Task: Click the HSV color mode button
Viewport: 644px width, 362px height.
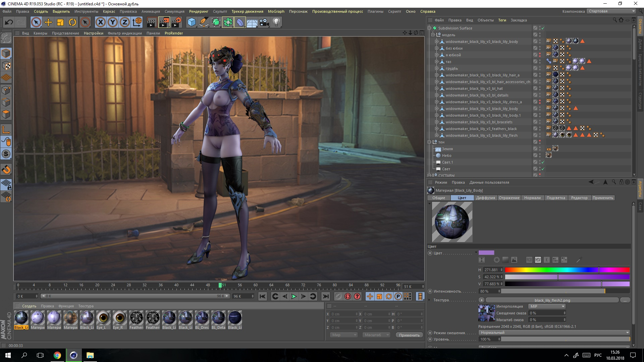Action: click(538, 260)
